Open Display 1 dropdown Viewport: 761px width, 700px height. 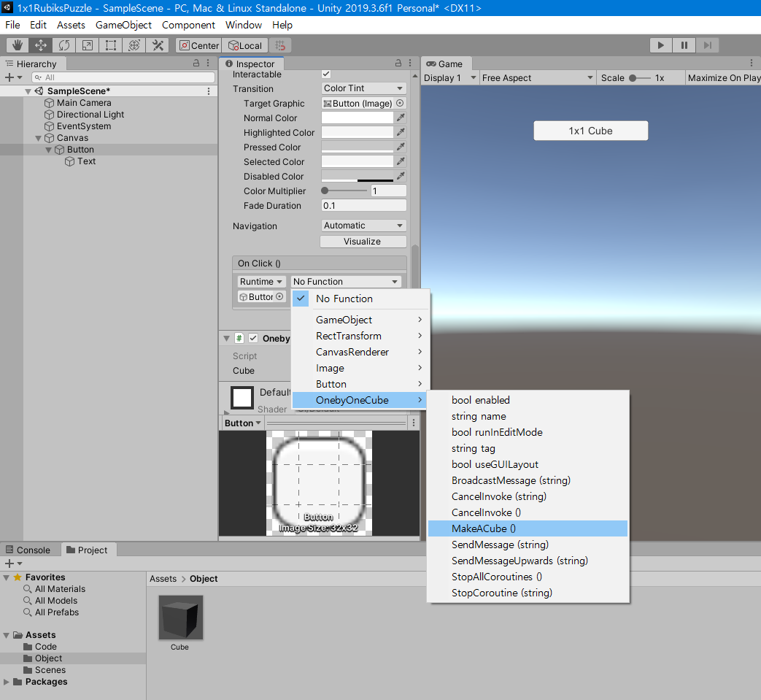[449, 77]
